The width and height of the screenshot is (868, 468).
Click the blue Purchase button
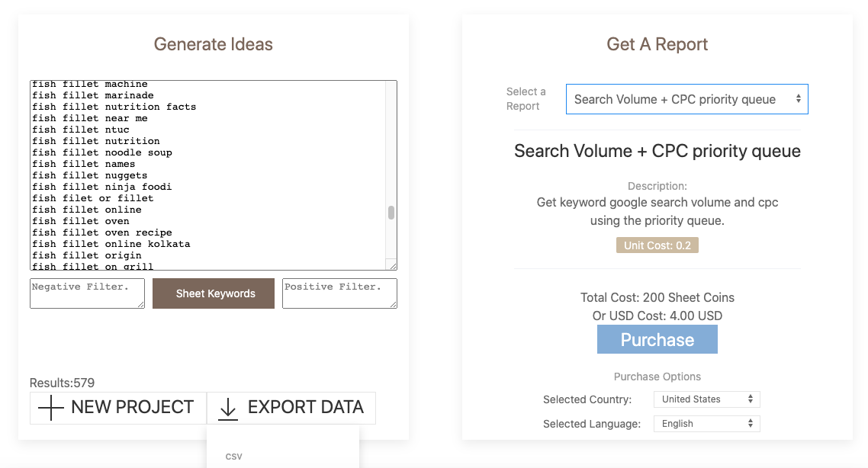[657, 340]
